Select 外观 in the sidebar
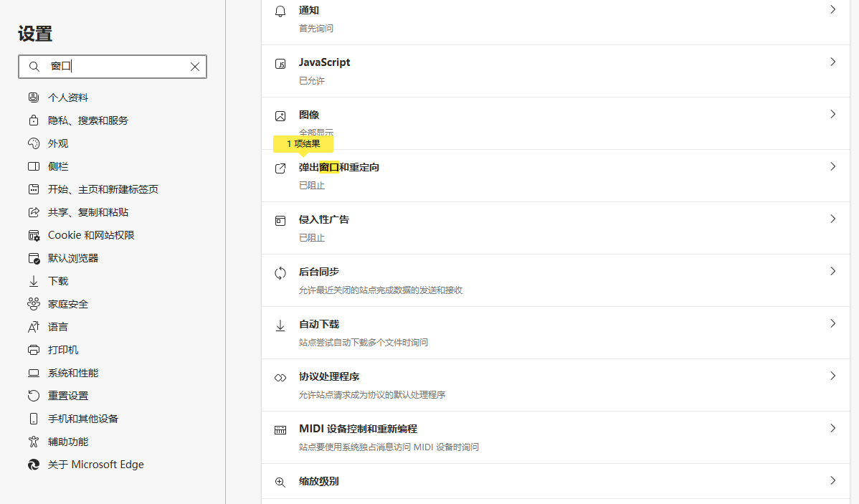Screen dimensions: 859x504 (x=57, y=143)
